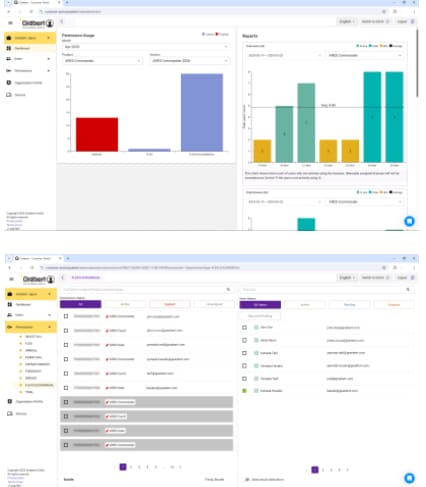Click the red Expired legend swatch in Permission Usage
The height and width of the screenshot is (487, 426).
217,34
